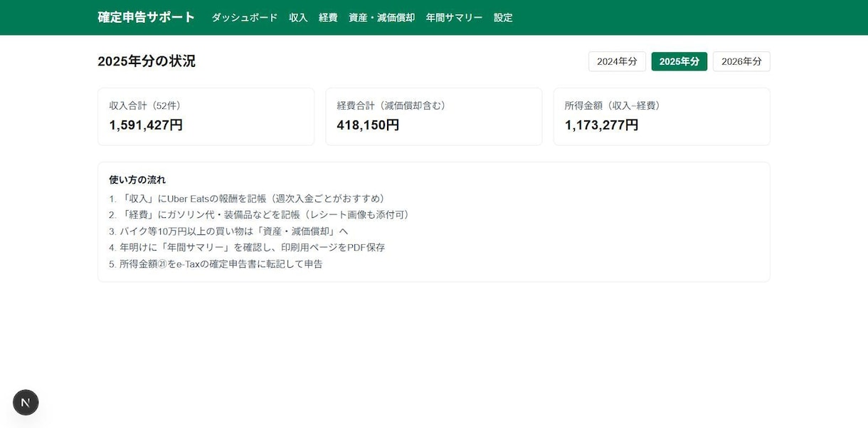The height and width of the screenshot is (428, 868).
Task: Click the 2025年分の状況 heading
Action: pyautogui.click(x=147, y=61)
